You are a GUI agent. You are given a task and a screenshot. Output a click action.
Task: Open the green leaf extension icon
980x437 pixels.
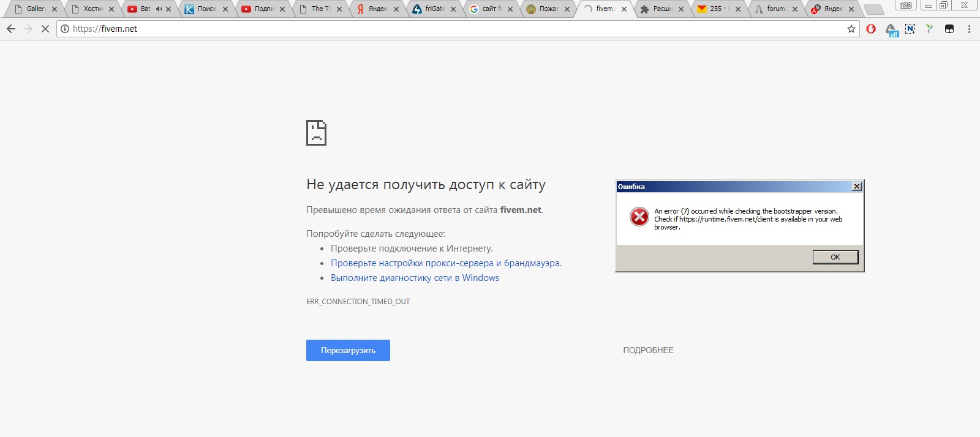[929, 29]
